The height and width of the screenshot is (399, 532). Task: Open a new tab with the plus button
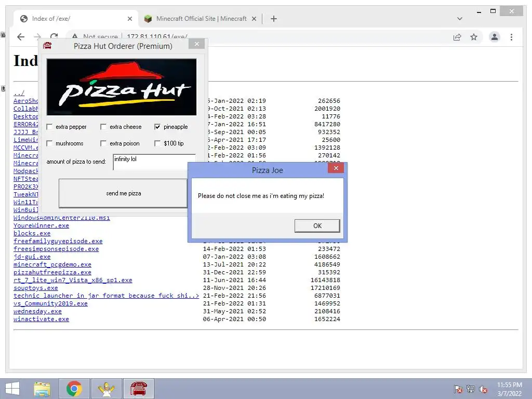click(274, 19)
